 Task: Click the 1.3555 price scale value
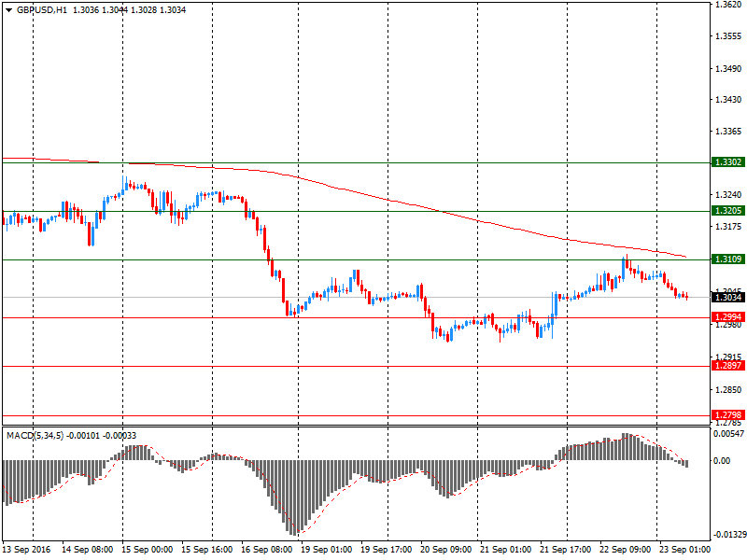point(728,36)
